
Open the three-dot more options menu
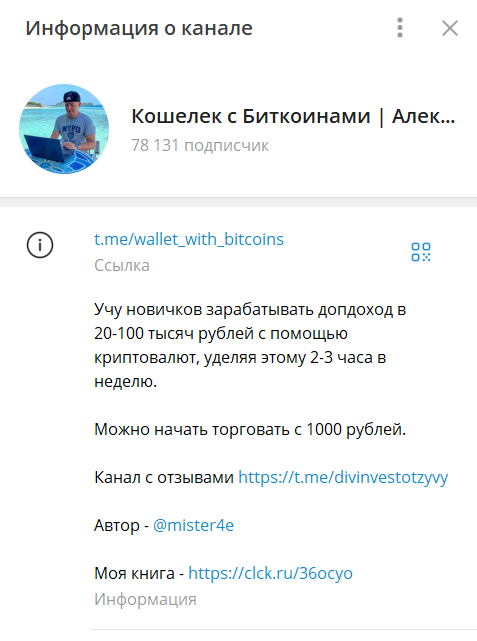click(400, 28)
